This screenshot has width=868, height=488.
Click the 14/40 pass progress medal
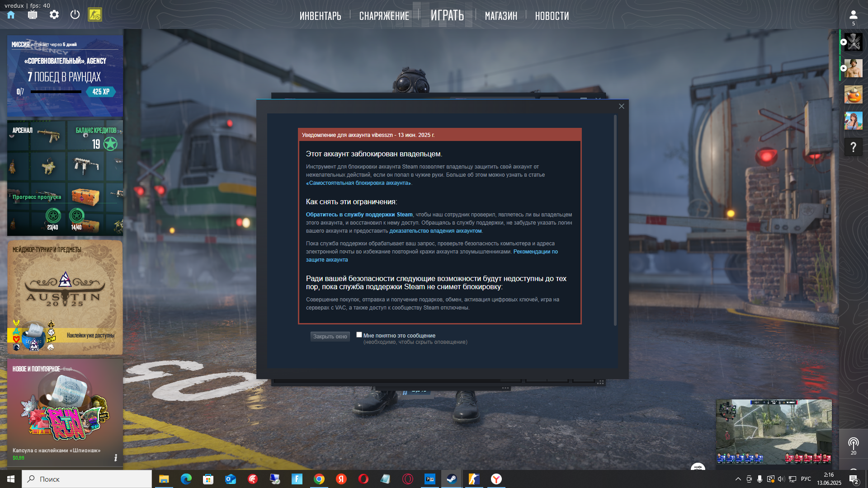point(77,216)
